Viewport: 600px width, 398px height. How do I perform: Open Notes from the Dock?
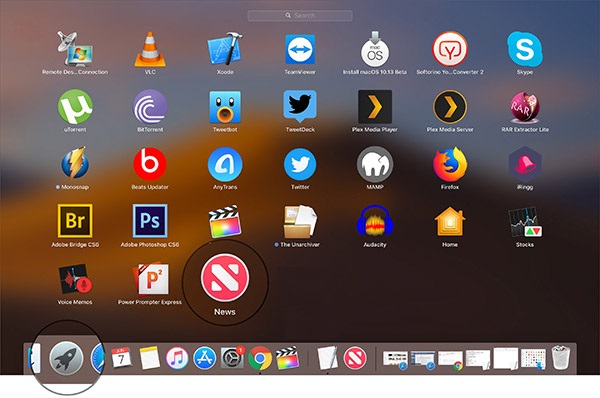click(149, 358)
